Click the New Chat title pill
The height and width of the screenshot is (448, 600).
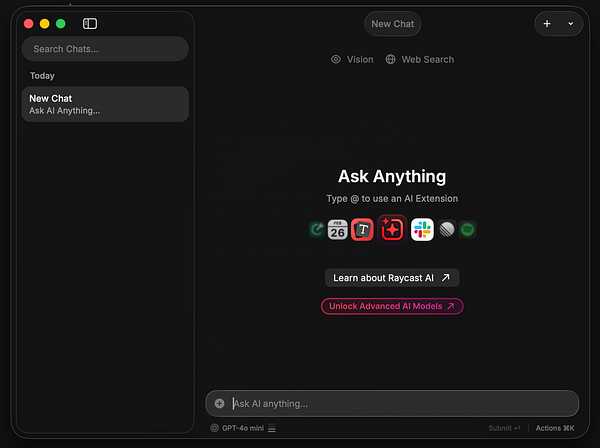click(393, 24)
